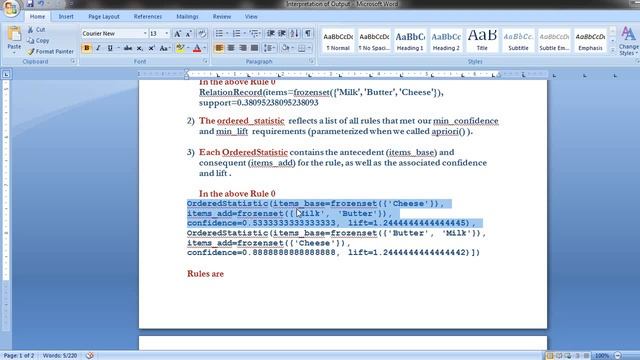The width and height of the screenshot is (640, 360).
Task: Toggle strikethrough formatting
Action: [128, 48]
